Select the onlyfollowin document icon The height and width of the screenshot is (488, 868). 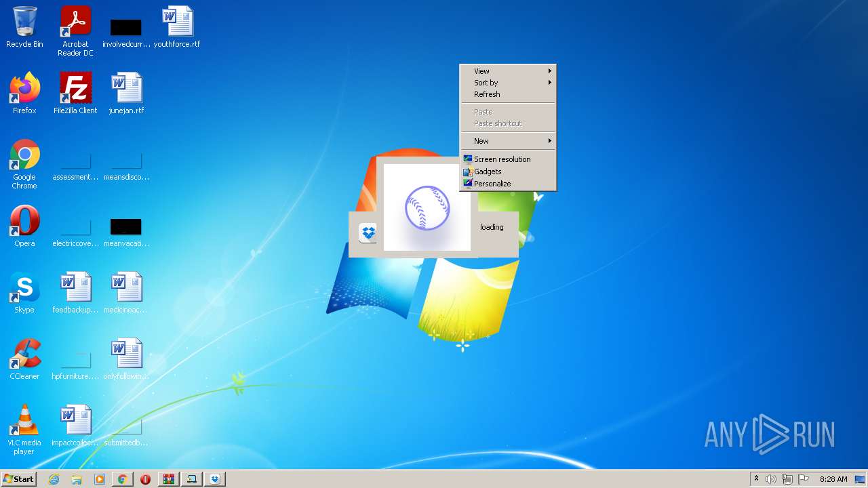126,359
